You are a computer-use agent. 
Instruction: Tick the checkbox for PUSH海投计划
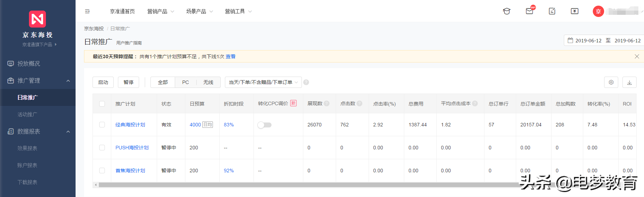tap(102, 148)
